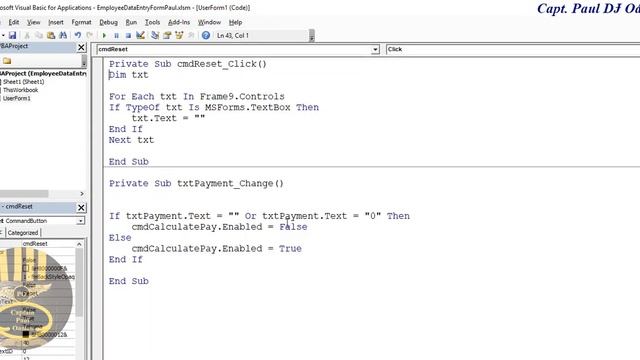Open VBA Help with the question mark icon
The height and width of the screenshot is (360, 640).
point(206,36)
